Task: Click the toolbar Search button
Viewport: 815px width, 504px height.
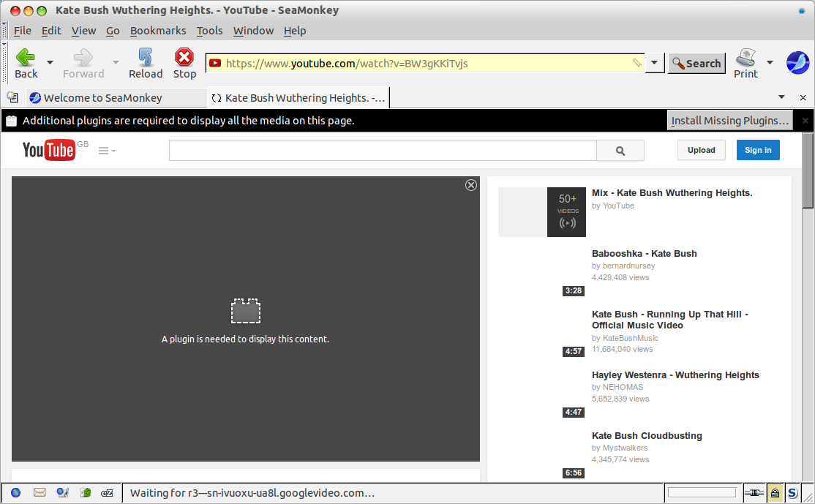Action: pyautogui.click(x=696, y=64)
